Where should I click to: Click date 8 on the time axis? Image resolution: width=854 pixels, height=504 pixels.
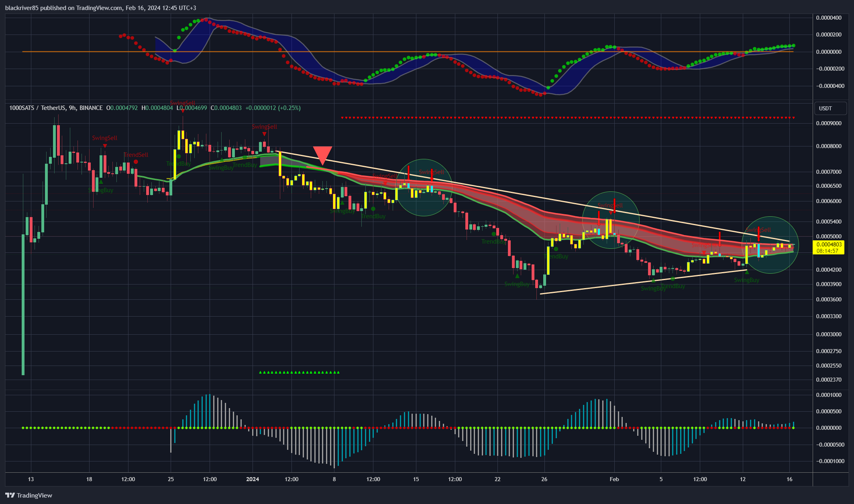tap(334, 479)
